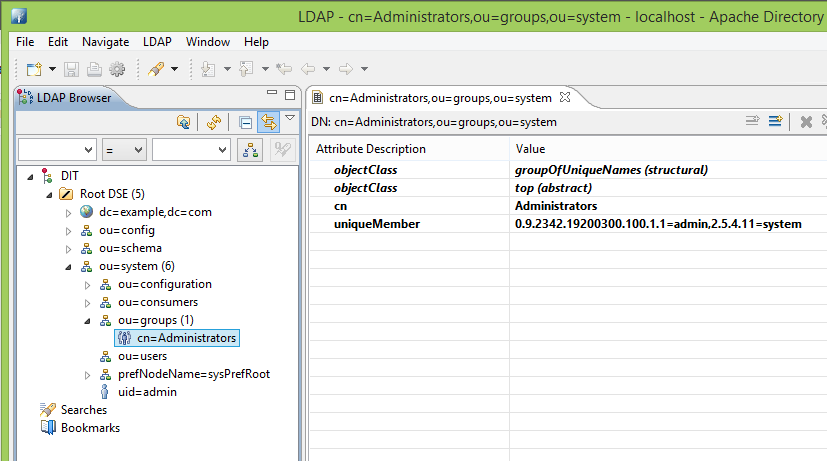Click the last edit location icon
This screenshot has height=461, width=827.
point(284,69)
